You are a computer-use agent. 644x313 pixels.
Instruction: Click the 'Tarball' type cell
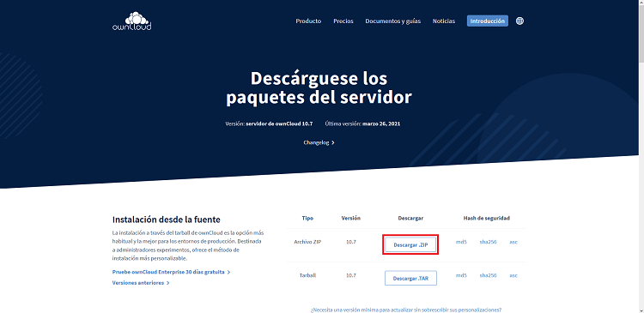(307, 275)
